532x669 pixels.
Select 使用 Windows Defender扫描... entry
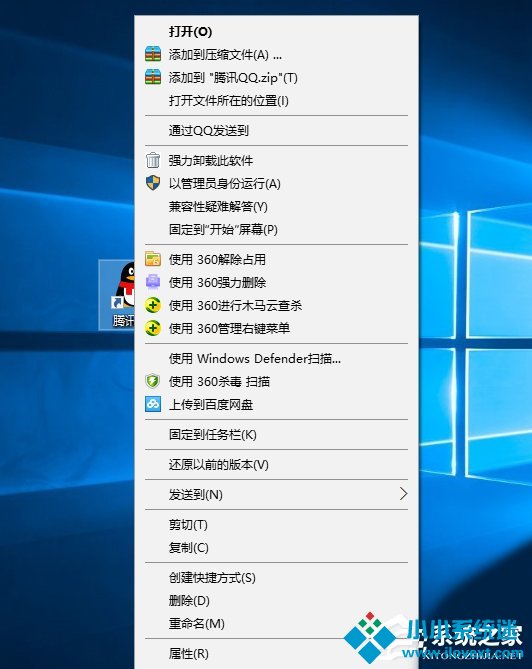coord(276,358)
